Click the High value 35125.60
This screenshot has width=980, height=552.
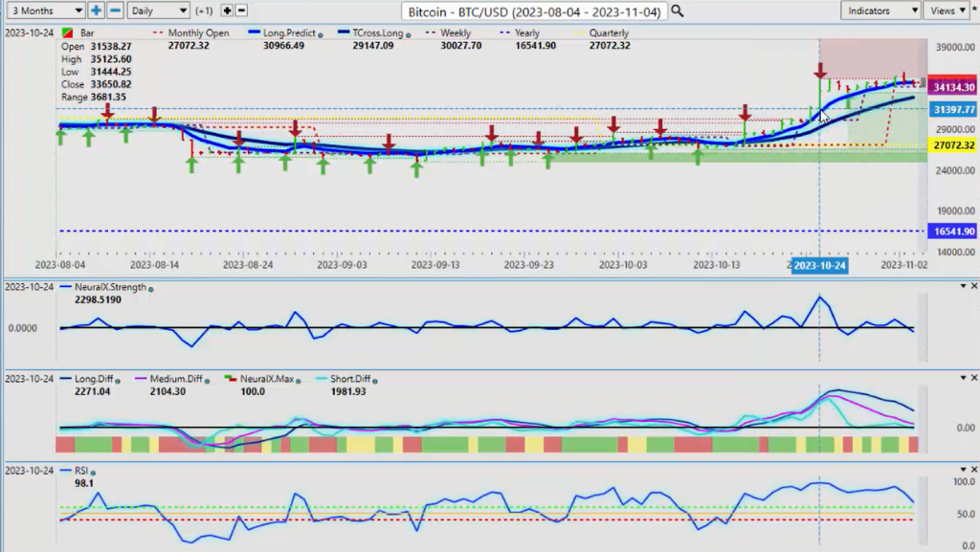[110, 58]
